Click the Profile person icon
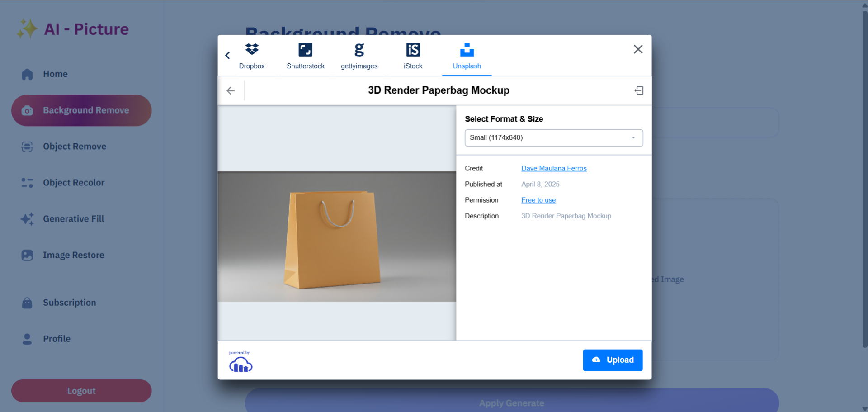 (x=27, y=339)
